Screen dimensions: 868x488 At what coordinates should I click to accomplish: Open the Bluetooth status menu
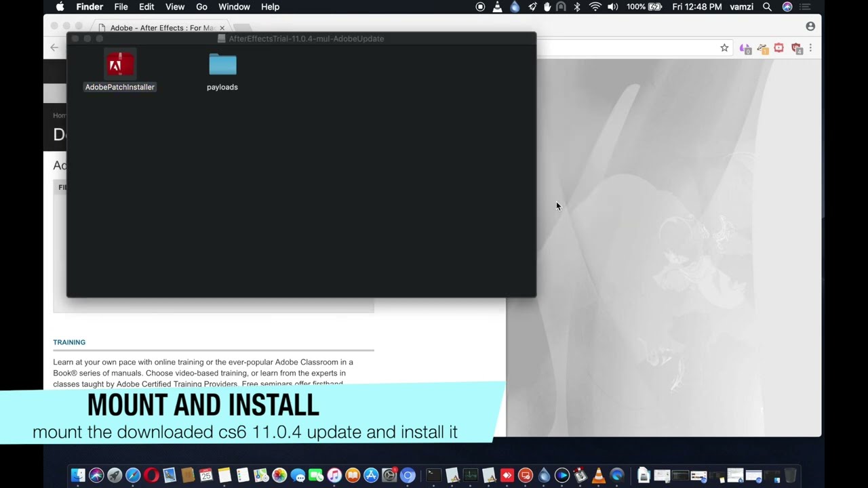click(x=577, y=7)
